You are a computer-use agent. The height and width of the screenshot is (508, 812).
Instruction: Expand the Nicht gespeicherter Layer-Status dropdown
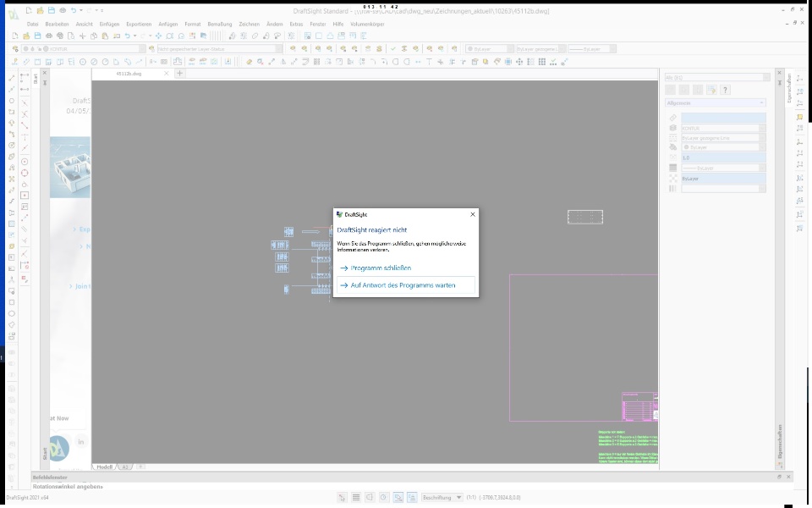pos(278,49)
